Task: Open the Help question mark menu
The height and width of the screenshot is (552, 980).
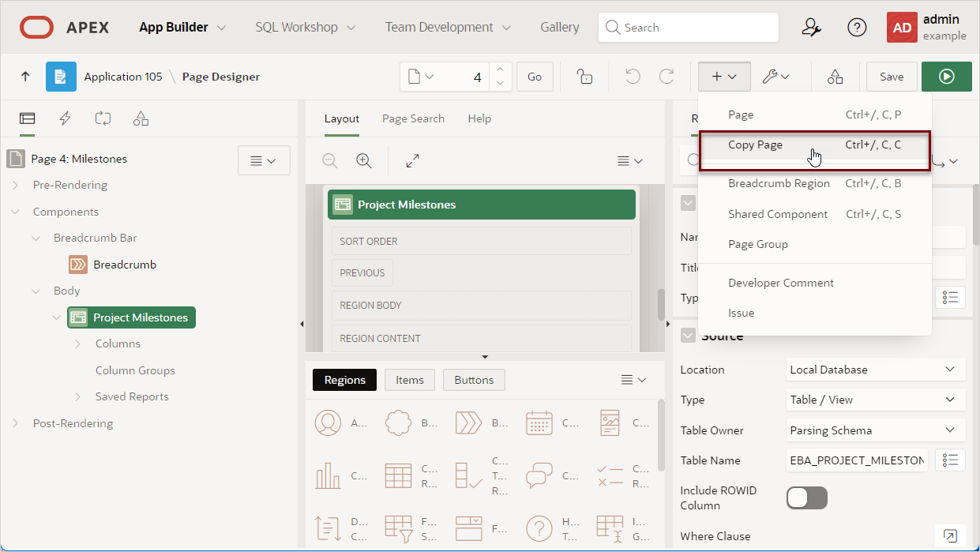Action: click(857, 28)
